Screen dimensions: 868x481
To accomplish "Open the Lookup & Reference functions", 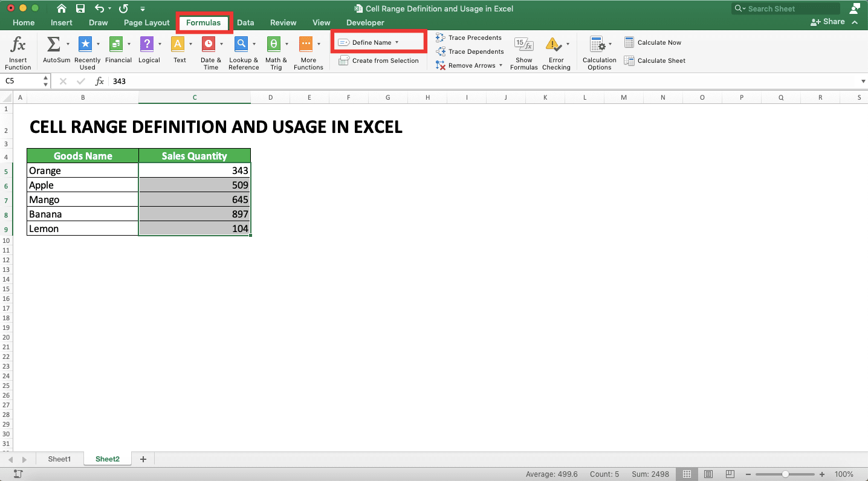I will tap(242, 44).
